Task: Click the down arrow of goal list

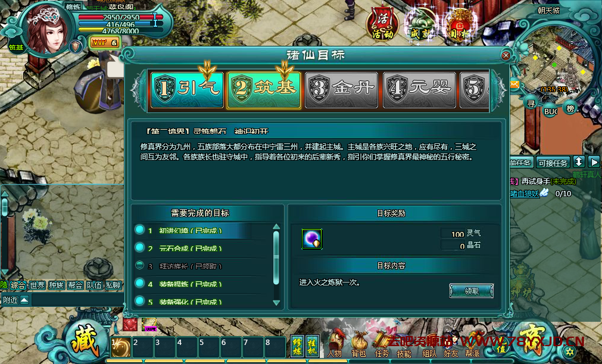Action: pos(276,303)
